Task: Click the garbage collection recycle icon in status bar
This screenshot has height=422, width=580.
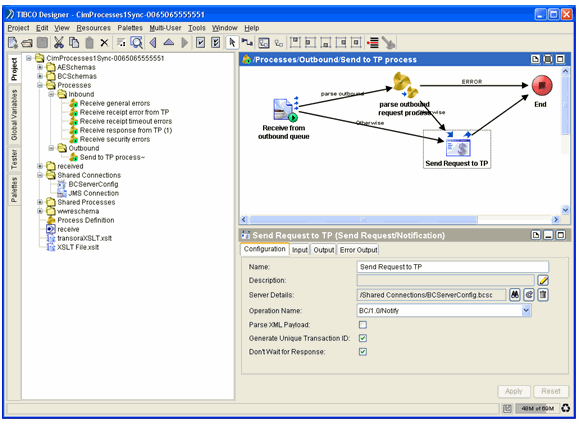Action: pyautogui.click(x=566, y=408)
